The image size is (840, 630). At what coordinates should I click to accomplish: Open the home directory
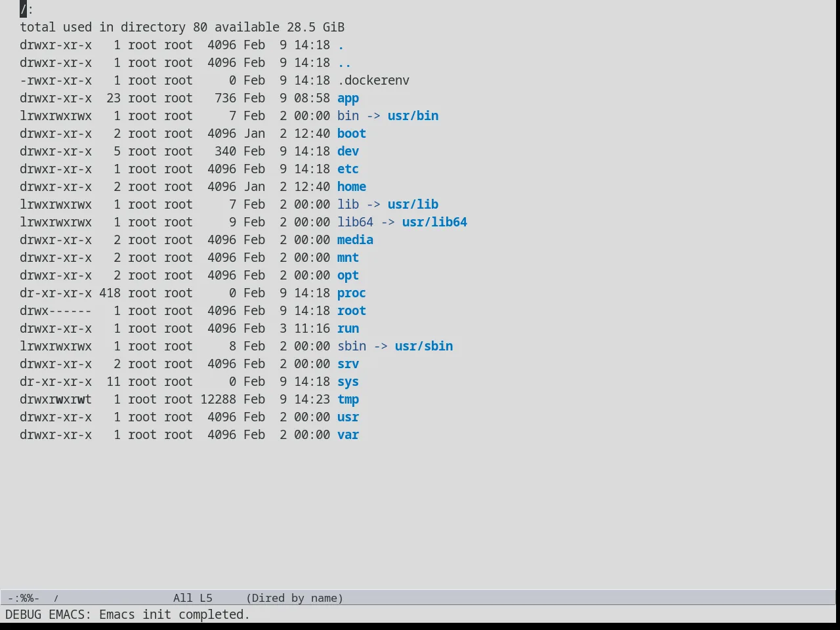coord(352,186)
